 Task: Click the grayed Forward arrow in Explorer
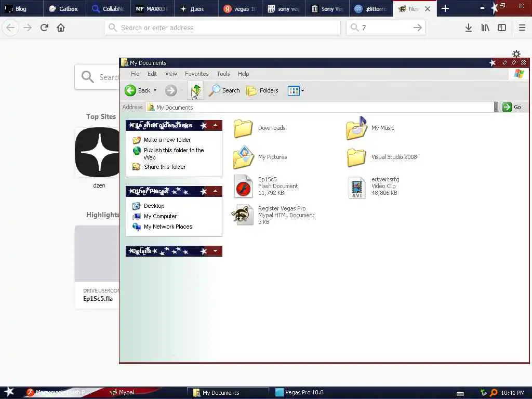click(170, 90)
